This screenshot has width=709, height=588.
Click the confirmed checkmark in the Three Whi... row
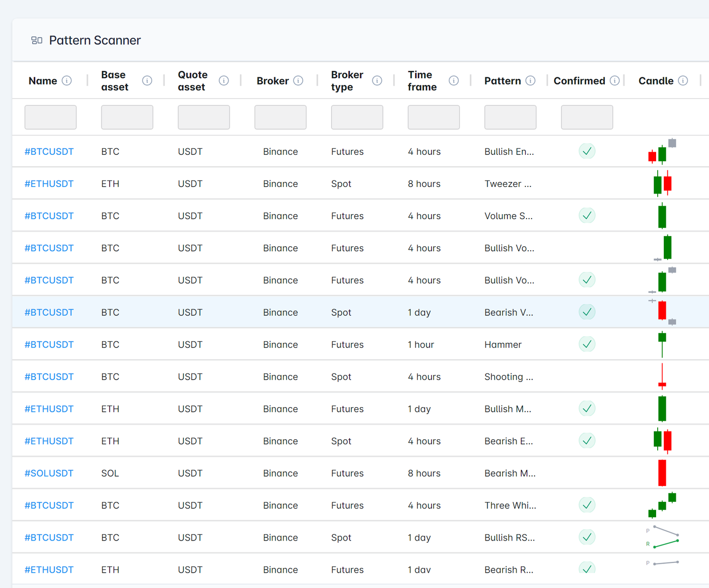pyautogui.click(x=587, y=505)
